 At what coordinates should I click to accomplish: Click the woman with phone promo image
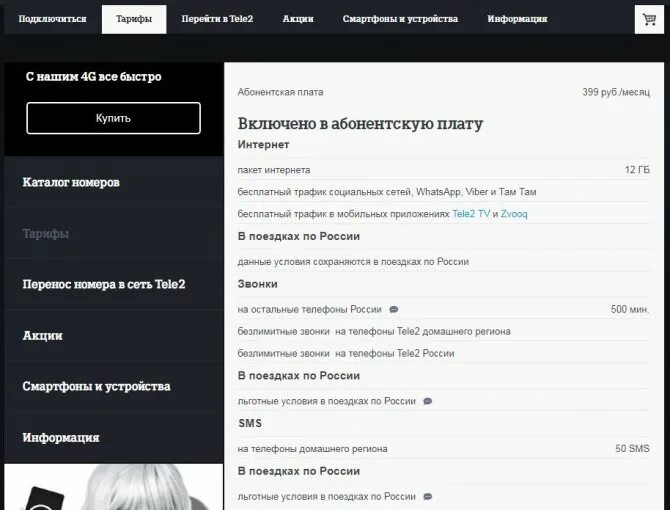tap(114, 487)
